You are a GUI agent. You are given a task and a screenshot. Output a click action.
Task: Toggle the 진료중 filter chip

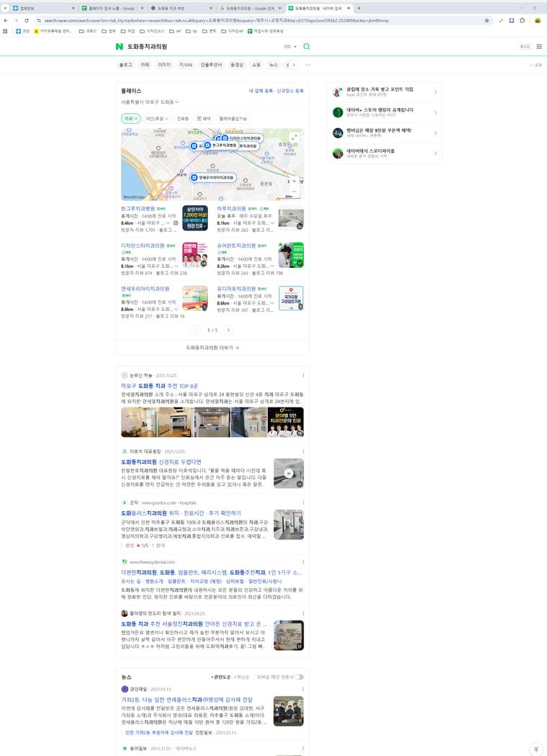[x=183, y=118]
